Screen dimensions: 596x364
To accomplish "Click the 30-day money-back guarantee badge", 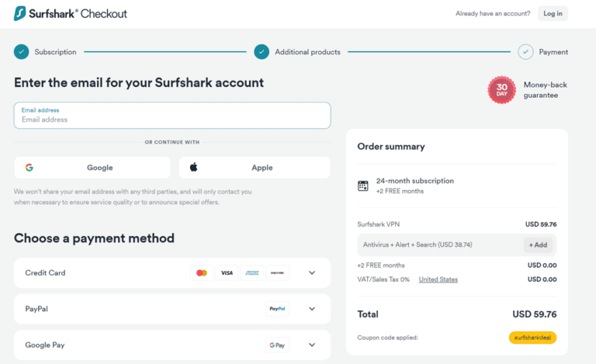I will 501,90.
